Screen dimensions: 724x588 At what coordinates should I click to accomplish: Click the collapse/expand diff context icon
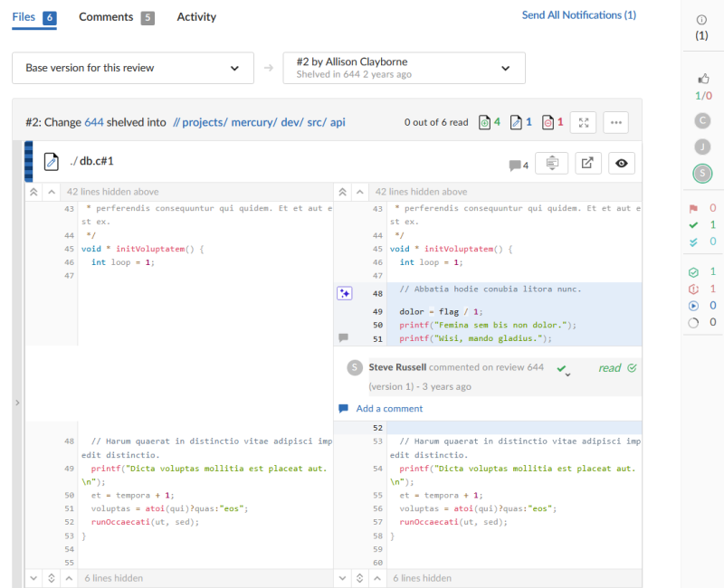tap(552, 163)
